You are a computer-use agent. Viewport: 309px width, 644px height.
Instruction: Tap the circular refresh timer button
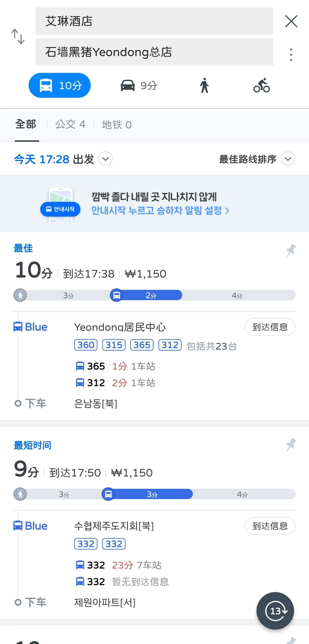pos(275,611)
